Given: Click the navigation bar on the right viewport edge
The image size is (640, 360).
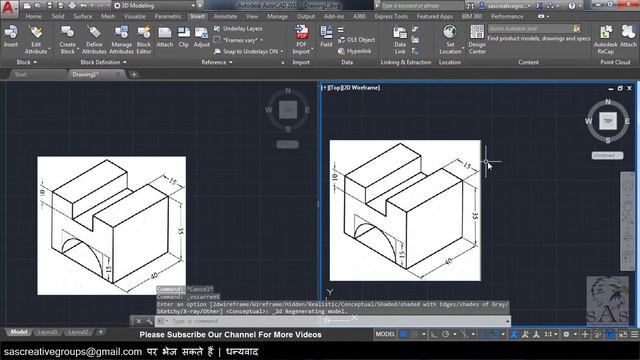Looking at the screenshot, I should (x=628, y=221).
